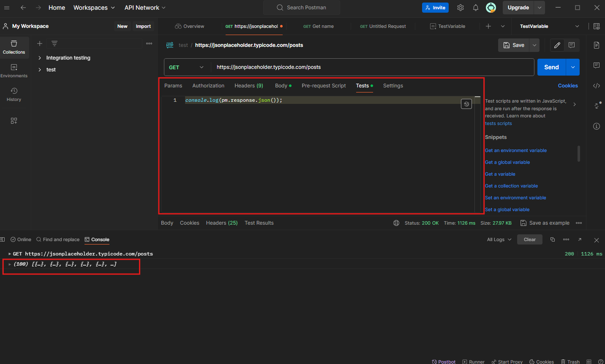The height and width of the screenshot is (364, 605).
Task: Open Environments in the sidebar
Action: coord(14,71)
